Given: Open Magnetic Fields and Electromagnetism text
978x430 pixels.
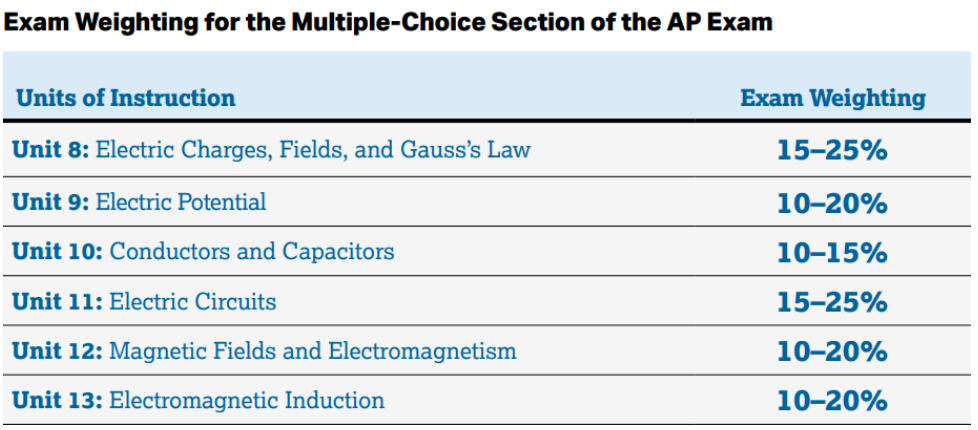Looking at the screenshot, I should click(x=312, y=351).
